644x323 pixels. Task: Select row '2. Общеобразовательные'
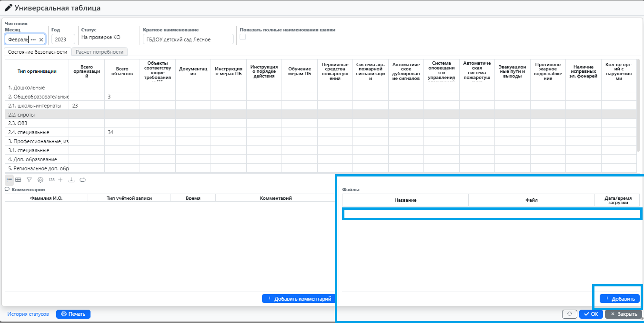(x=321, y=97)
